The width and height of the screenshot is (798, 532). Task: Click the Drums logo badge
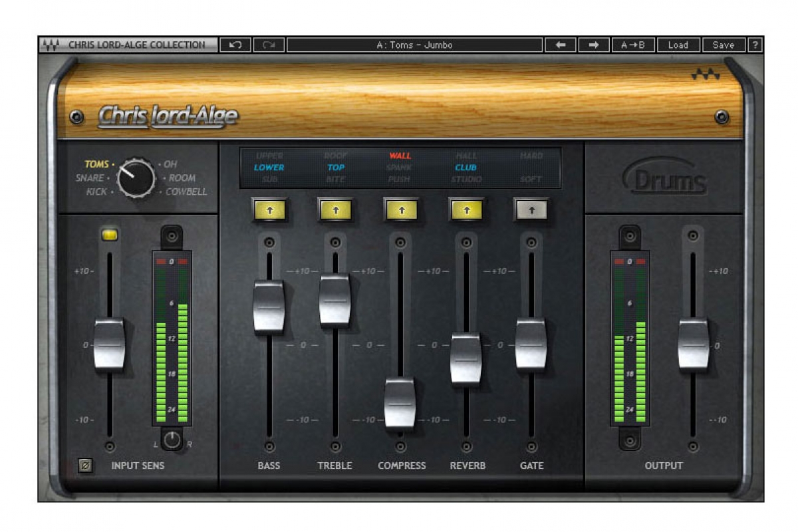[x=664, y=176]
